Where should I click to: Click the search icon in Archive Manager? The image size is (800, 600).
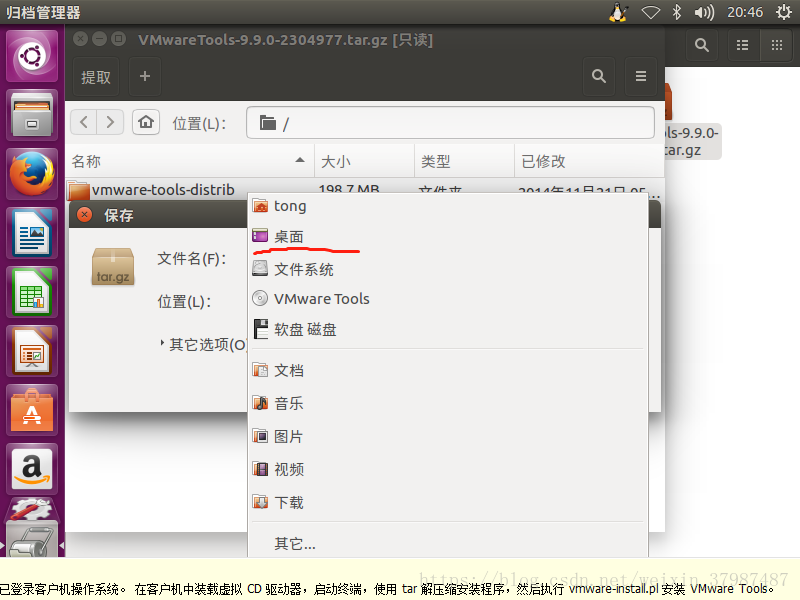tap(599, 77)
